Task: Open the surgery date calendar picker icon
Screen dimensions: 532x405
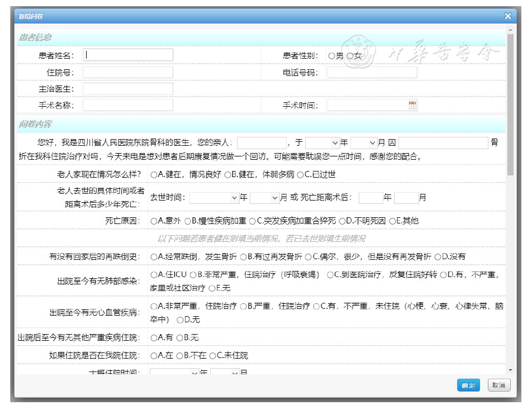Action: pos(412,105)
